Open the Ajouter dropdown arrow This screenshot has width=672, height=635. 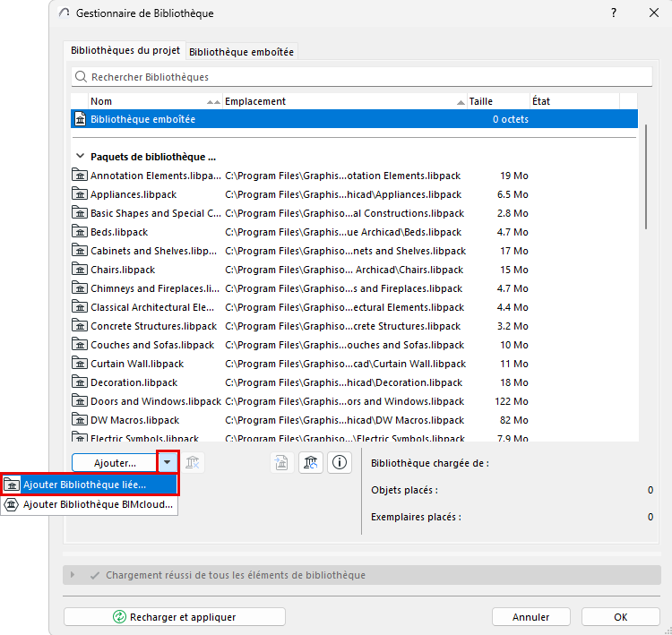pyautogui.click(x=168, y=462)
